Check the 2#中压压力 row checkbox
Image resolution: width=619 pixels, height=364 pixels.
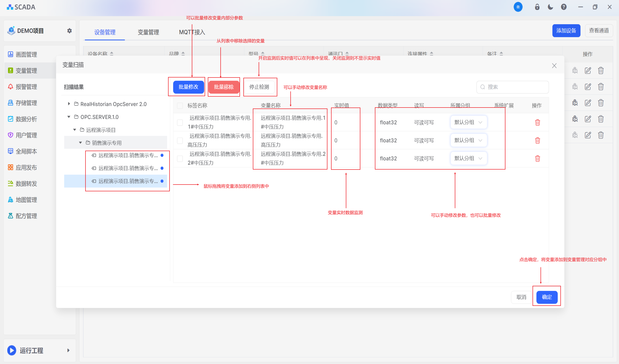pyautogui.click(x=180, y=158)
